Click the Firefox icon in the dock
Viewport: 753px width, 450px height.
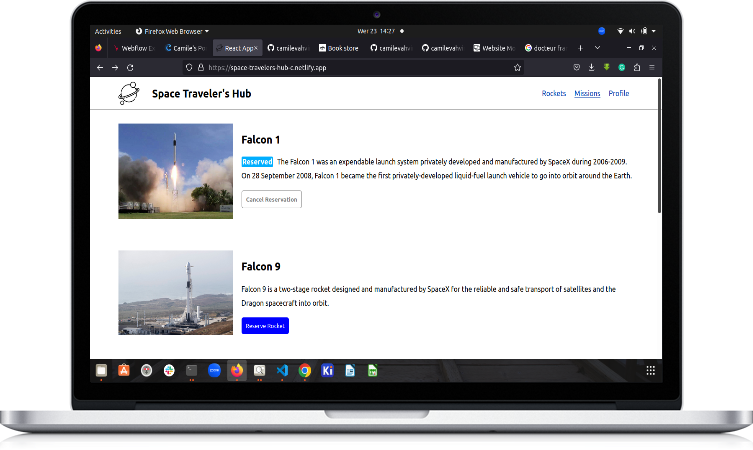pyautogui.click(x=237, y=370)
